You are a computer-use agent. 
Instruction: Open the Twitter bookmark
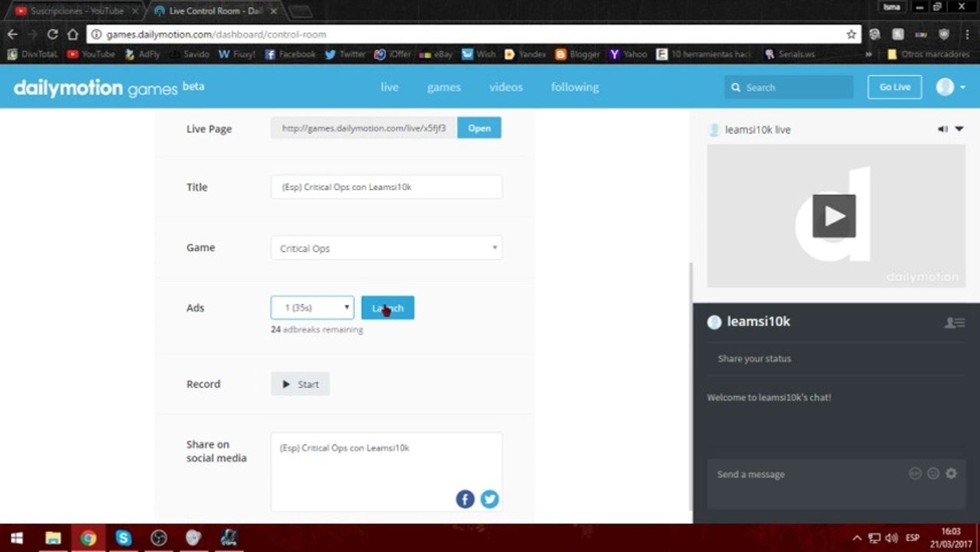(346, 54)
